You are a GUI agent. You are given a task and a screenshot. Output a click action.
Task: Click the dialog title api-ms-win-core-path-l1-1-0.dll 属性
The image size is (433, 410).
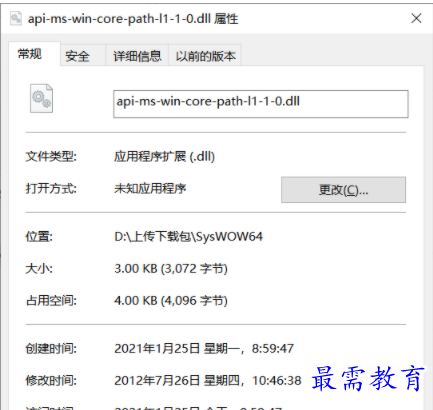pos(133,19)
